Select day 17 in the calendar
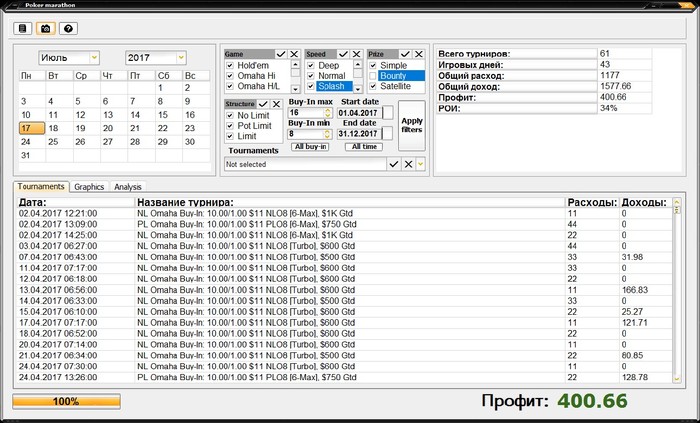Image resolution: width=700 pixels, height=423 pixels. (32, 128)
